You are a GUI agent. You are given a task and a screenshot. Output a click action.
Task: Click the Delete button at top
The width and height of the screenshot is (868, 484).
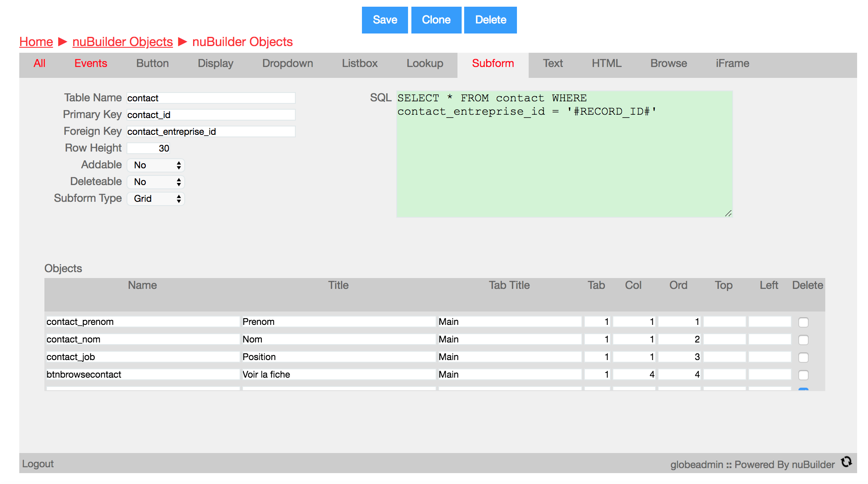(491, 20)
